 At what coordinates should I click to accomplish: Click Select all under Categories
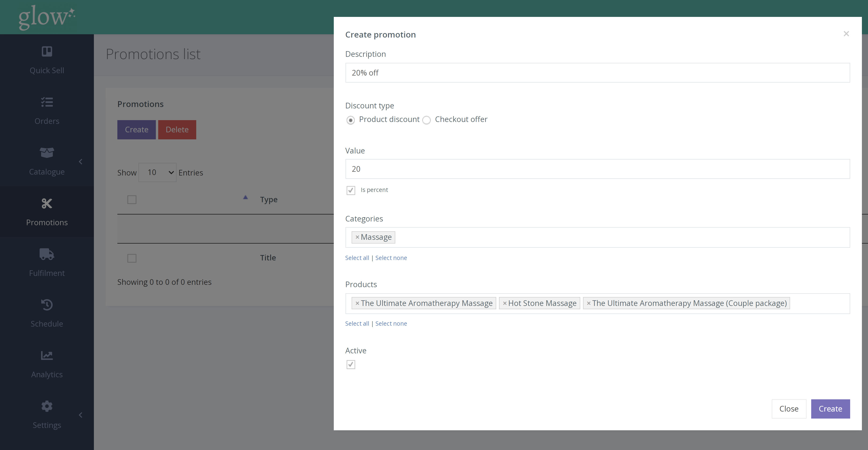[357, 258]
